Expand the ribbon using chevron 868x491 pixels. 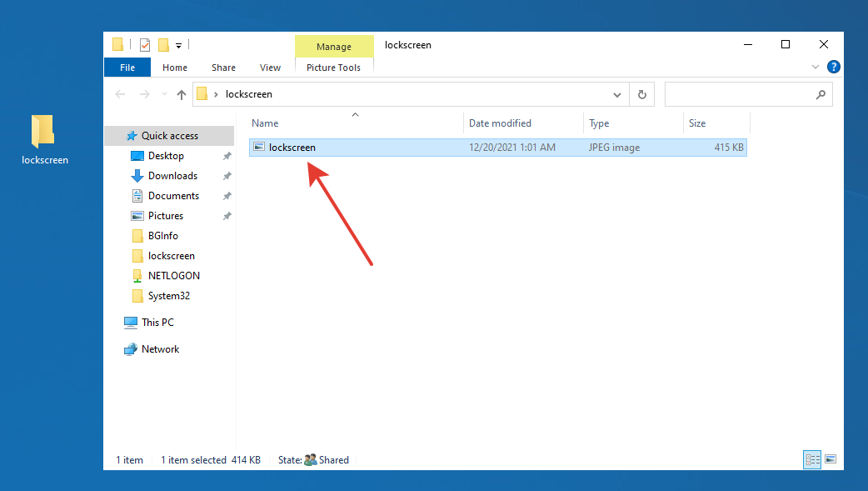coord(816,68)
